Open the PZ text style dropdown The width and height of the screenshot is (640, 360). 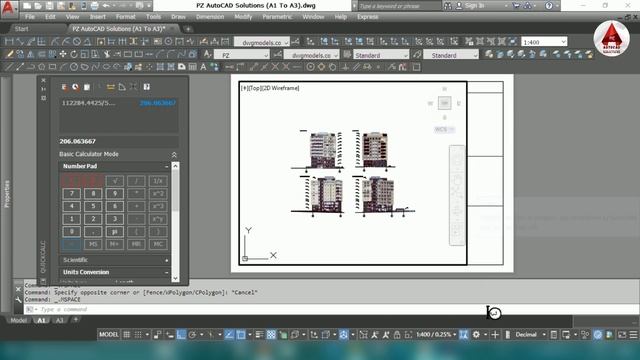(242, 55)
